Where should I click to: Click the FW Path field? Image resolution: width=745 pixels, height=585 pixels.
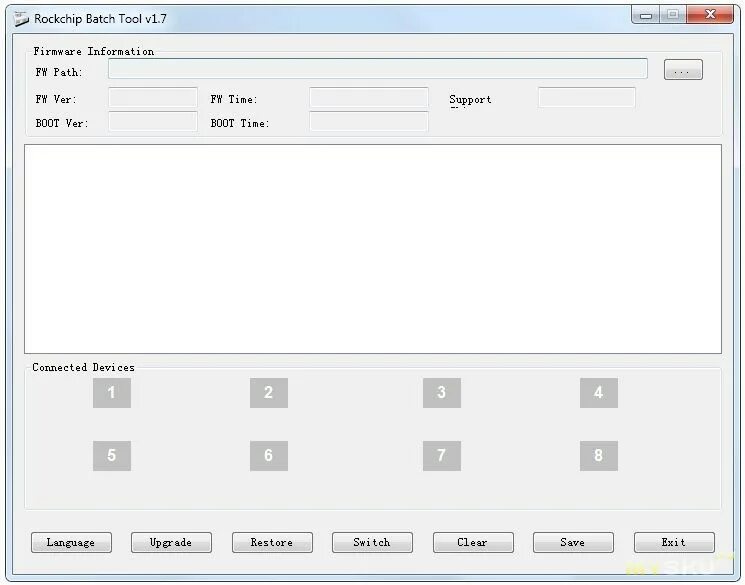(378, 68)
